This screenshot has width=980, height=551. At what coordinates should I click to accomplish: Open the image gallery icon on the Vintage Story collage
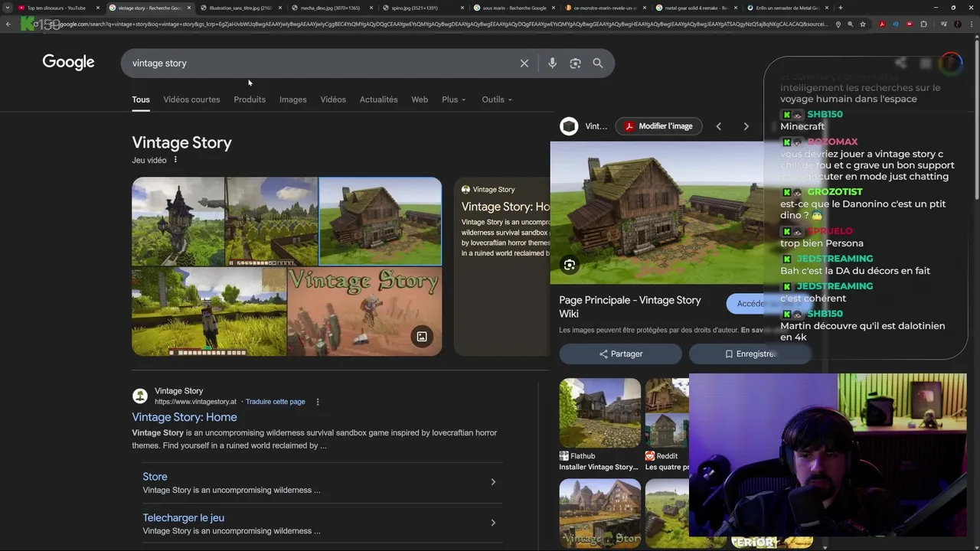pos(422,337)
